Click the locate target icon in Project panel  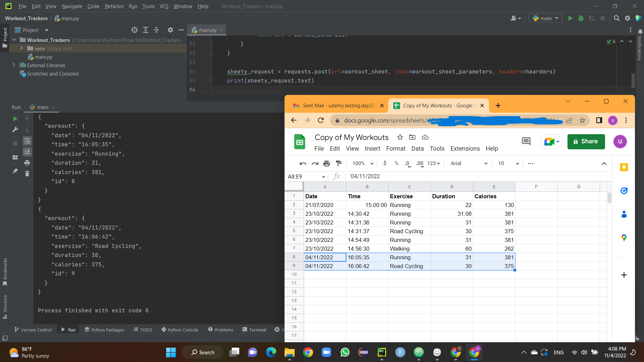135,30
